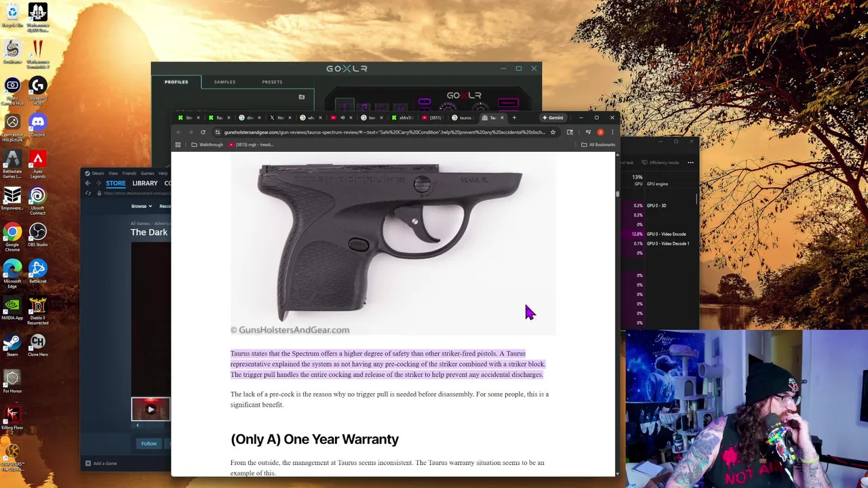Open Steam Games menu
Viewport: 868px width, 488px height.
(x=147, y=174)
